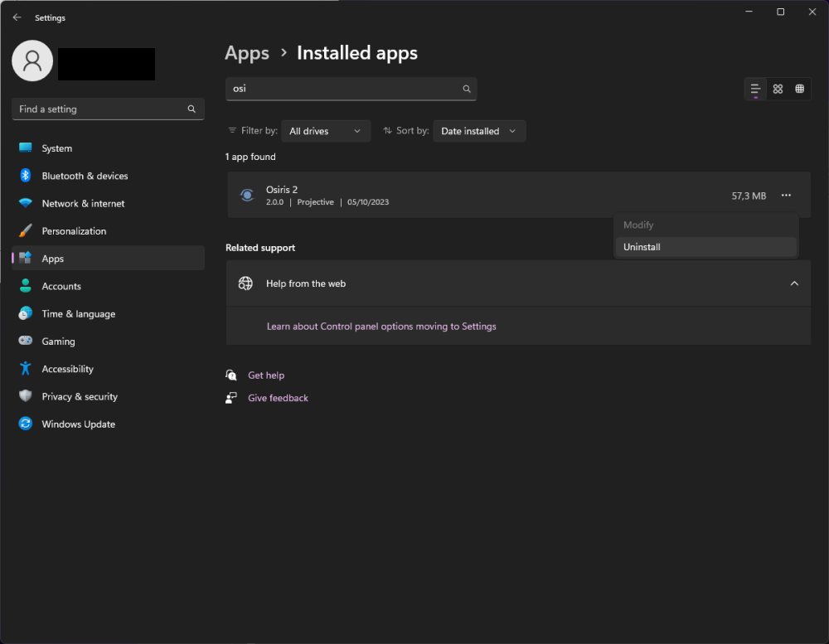Open the Filter by All drives dropdown
The height and width of the screenshot is (644, 829).
(325, 131)
